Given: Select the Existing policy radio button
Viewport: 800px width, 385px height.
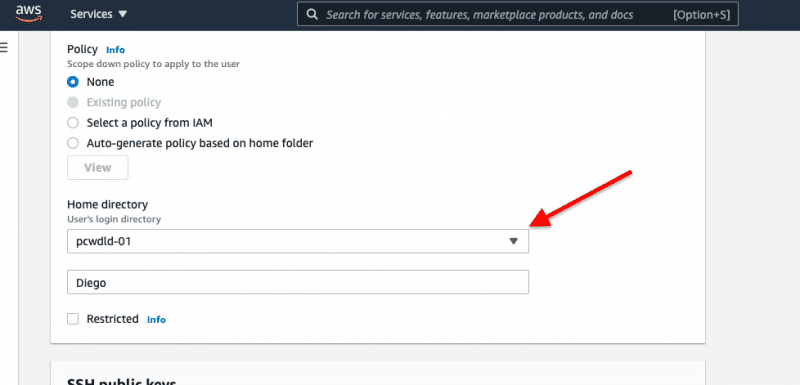Looking at the screenshot, I should coord(73,102).
